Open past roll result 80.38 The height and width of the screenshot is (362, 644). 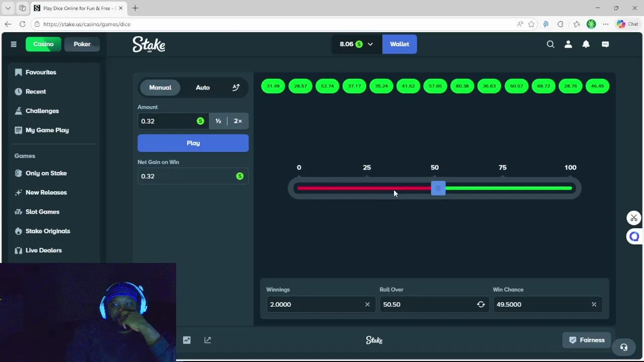462,86
